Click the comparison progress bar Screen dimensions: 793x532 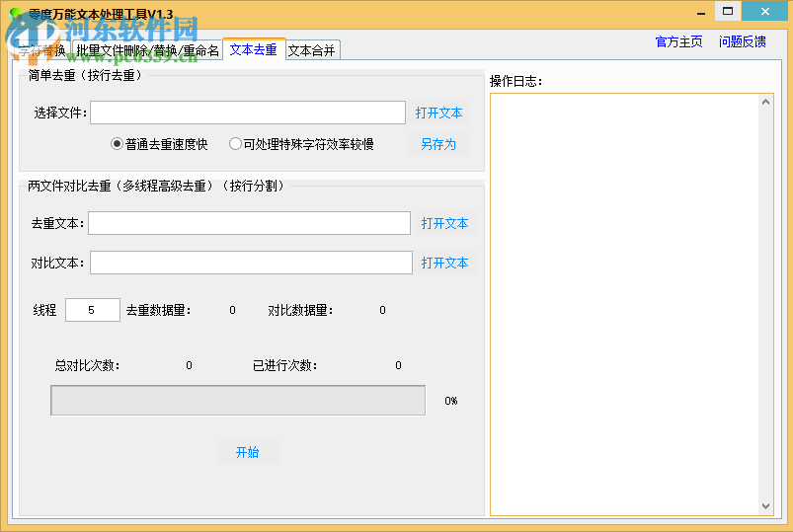238,401
